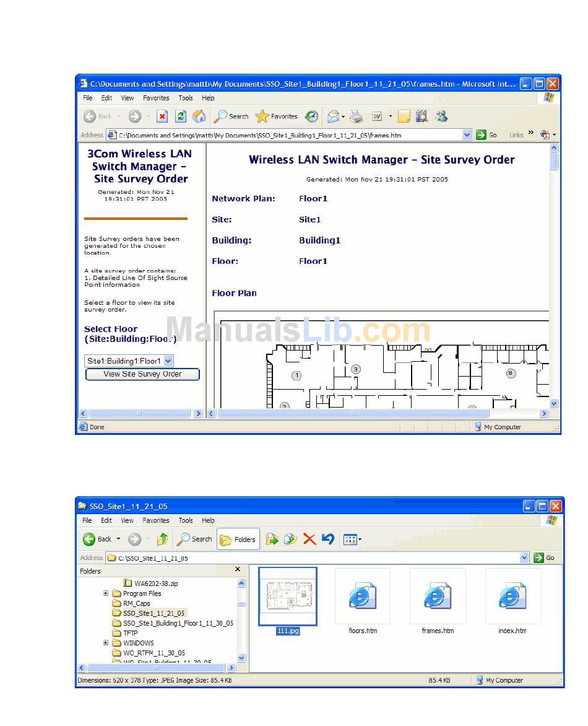
Task: Open the Site1:Building1:Floor1 floor dropdown
Action: coord(129,361)
